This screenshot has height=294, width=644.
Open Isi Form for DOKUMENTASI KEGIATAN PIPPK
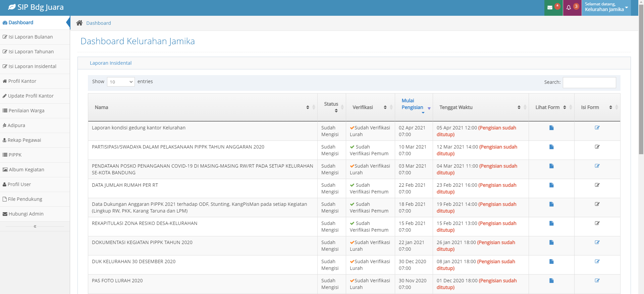click(x=597, y=242)
